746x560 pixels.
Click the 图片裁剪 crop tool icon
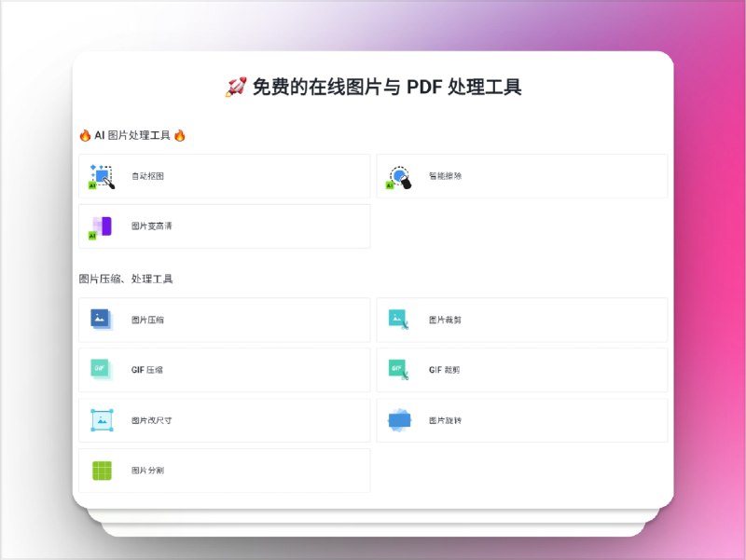[399, 320]
